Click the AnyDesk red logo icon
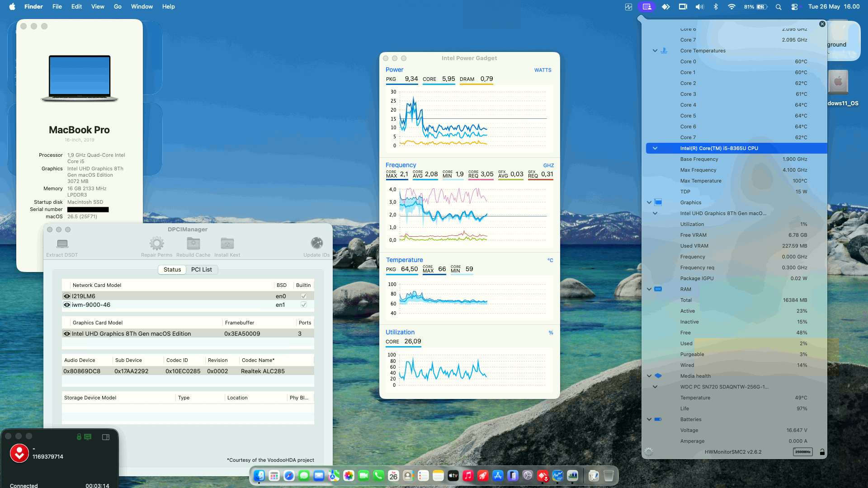The image size is (868, 488). coord(19,453)
